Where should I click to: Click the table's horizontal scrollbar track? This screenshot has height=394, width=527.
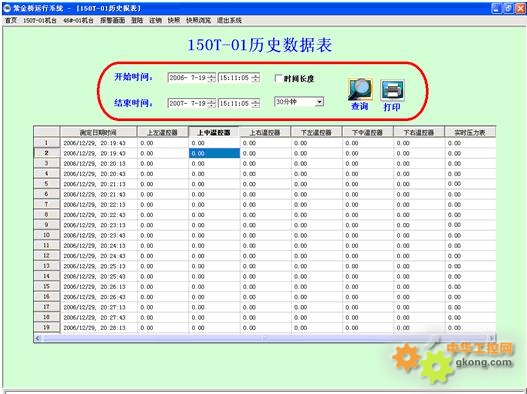click(265, 338)
